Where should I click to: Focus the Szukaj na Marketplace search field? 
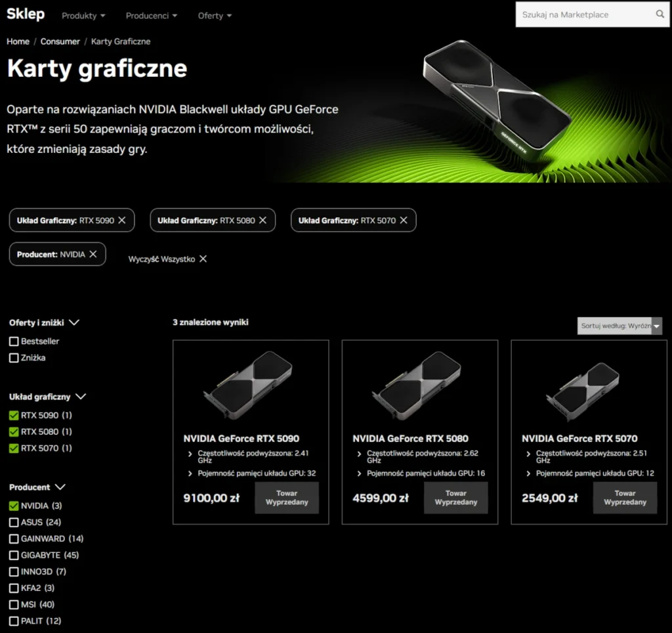tap(584, 14)
